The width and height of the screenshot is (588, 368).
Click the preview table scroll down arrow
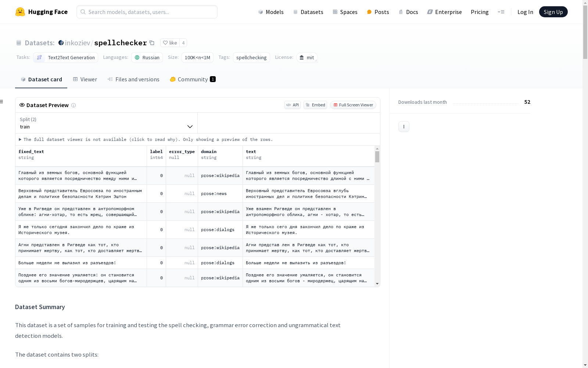pyautogui.click(x=377, y=284)
